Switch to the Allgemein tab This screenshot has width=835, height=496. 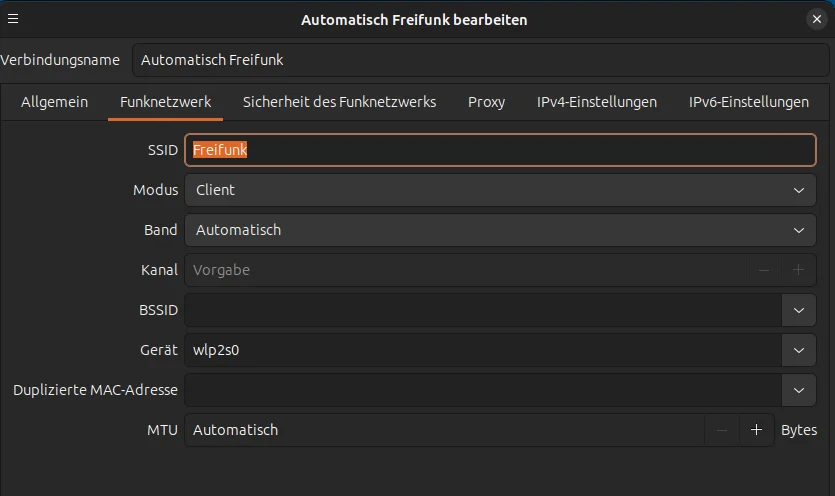click(54, 102)
